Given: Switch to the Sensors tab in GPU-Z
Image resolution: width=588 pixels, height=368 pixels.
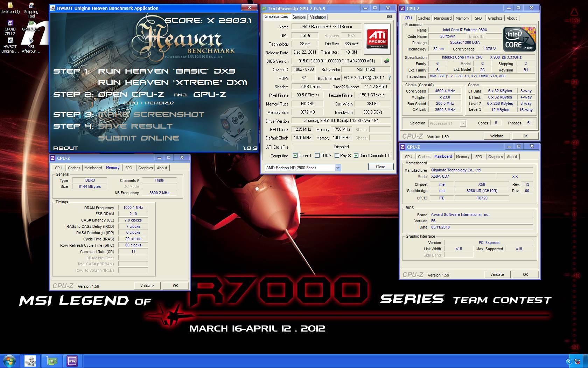Looking at the screenshot, I should [299, 17].
